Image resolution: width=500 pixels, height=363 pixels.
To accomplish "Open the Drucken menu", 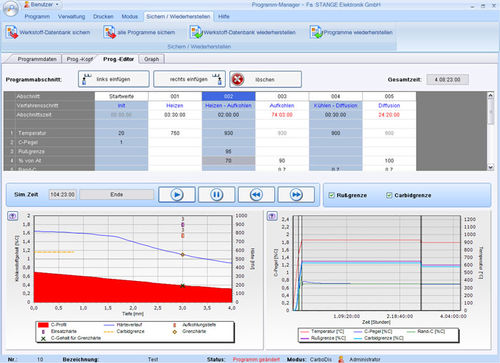I will pos(103,16).
